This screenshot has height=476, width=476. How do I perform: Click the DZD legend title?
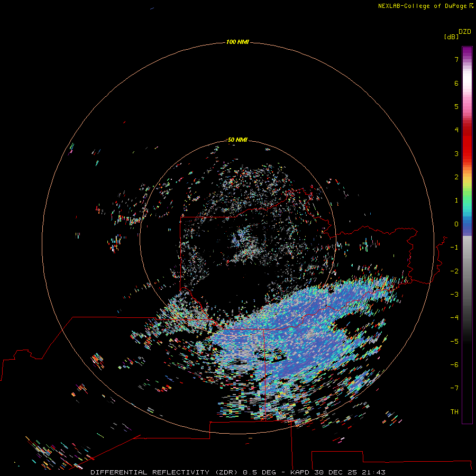point(465,32)
